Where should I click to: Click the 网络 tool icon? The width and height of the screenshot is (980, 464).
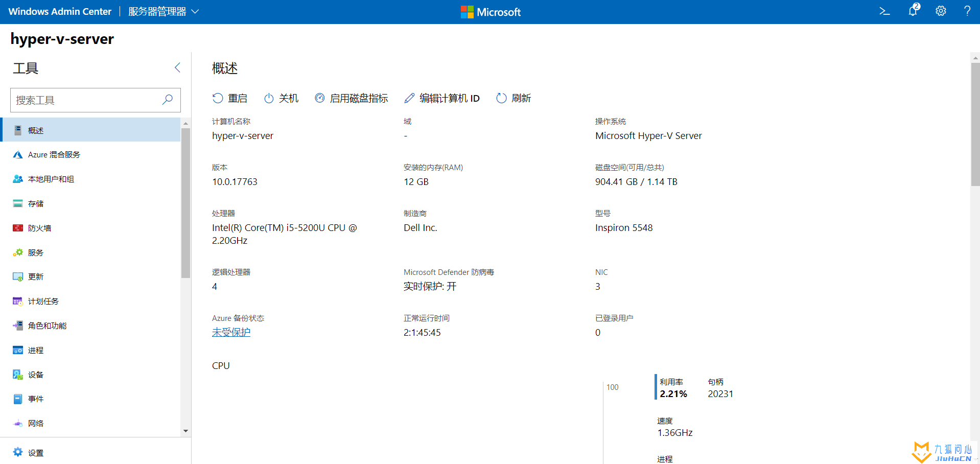pos(18,424)
